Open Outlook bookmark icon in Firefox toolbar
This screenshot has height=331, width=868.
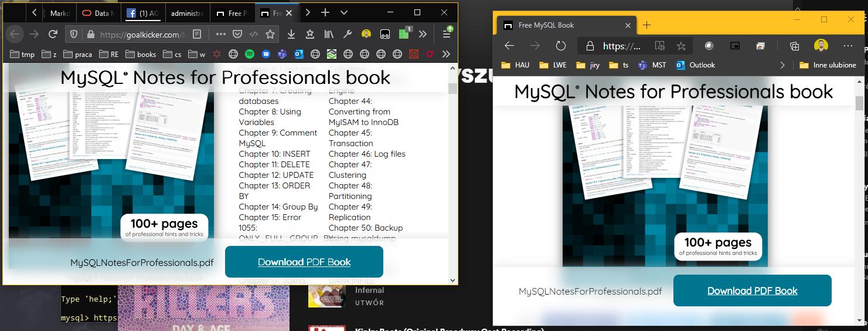click(x=299, y=54)
